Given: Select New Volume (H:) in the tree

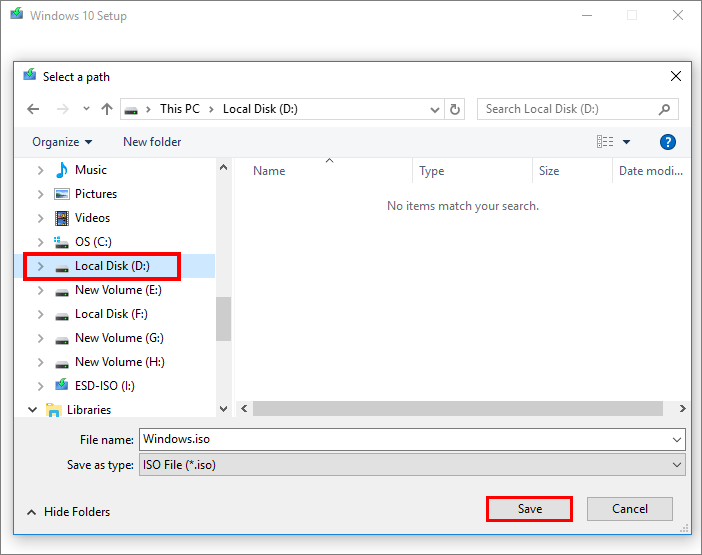Looking at the screenshot, I should (120, 362).
